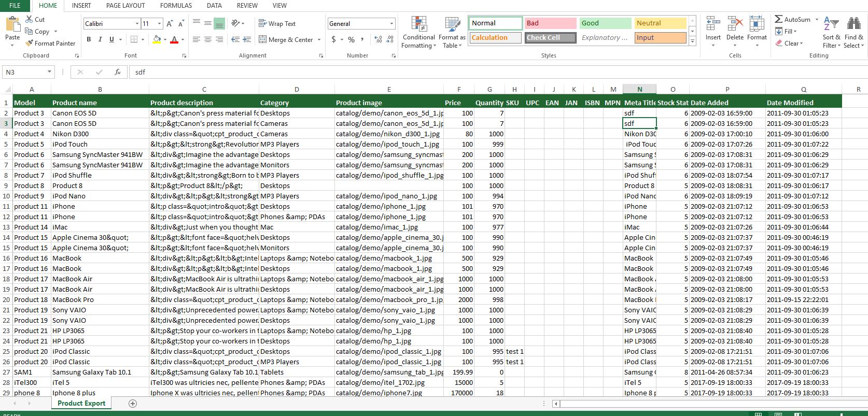Apply the Check Cell style
This screenshot has height=416, width=868.
tap(550, 38)
